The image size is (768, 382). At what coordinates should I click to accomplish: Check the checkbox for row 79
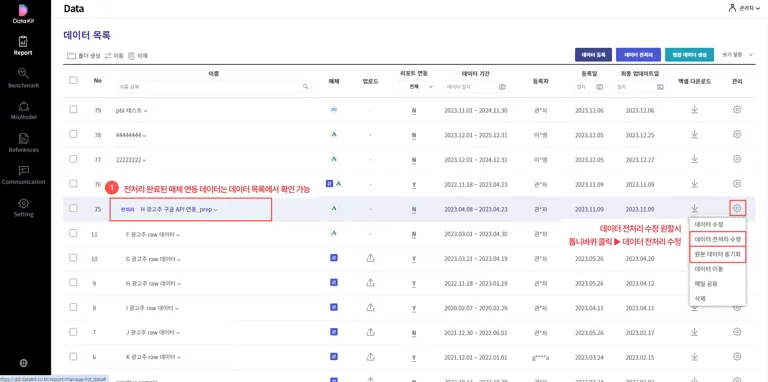click(x=73, y=110)
